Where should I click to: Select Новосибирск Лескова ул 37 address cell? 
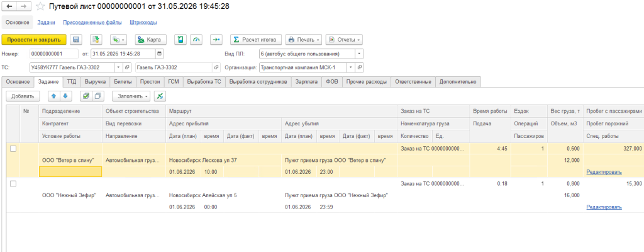tap(224, 160)
